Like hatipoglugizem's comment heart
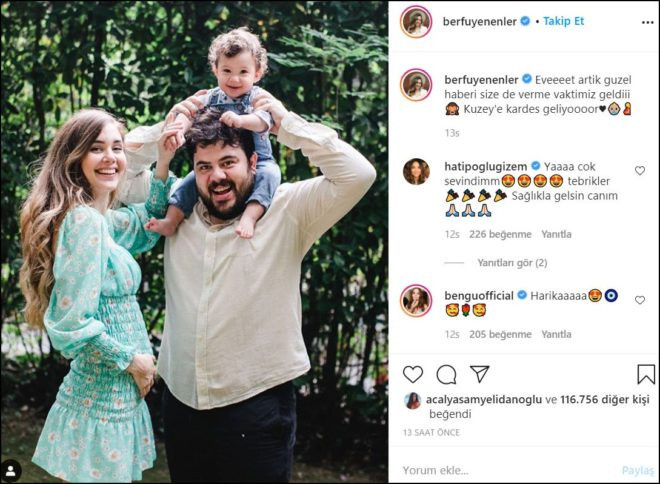Viewport: 660px width, 484px height. point(640,170)
